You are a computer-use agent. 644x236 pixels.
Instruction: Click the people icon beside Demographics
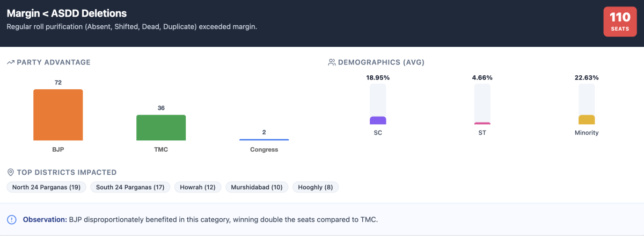[332, 62]
